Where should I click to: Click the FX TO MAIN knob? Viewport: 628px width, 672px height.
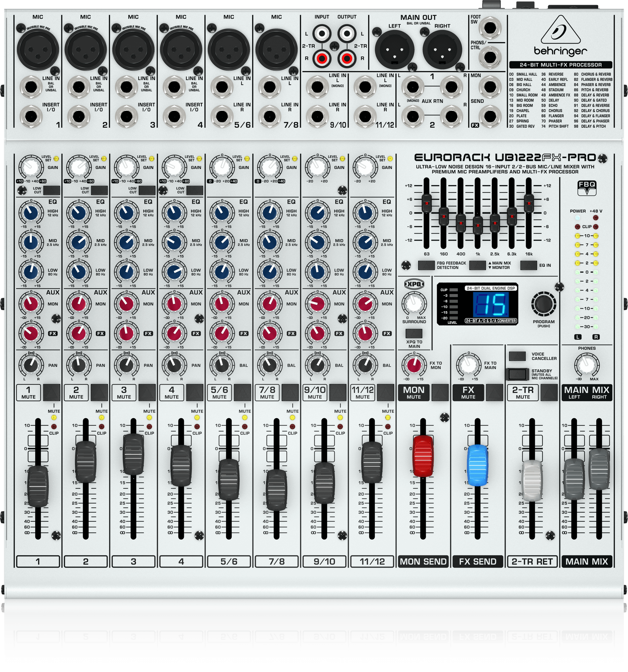[x=468, y=366]
